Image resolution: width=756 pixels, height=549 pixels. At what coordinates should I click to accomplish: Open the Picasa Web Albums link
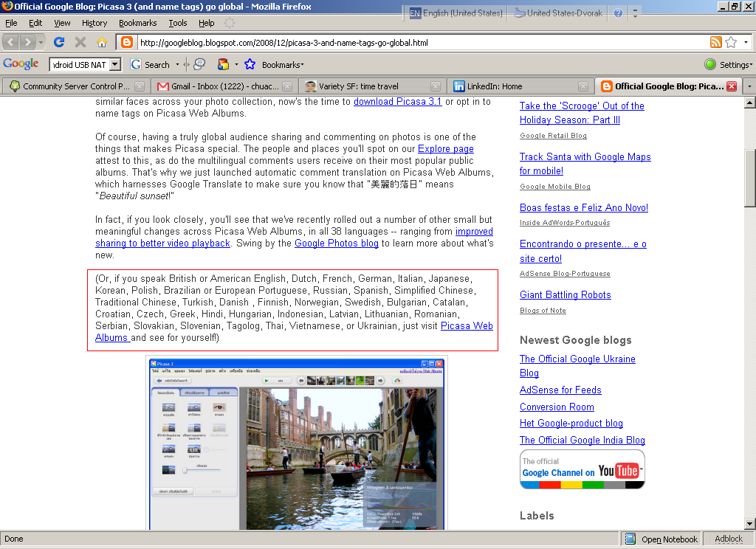(x=467, y=326)
